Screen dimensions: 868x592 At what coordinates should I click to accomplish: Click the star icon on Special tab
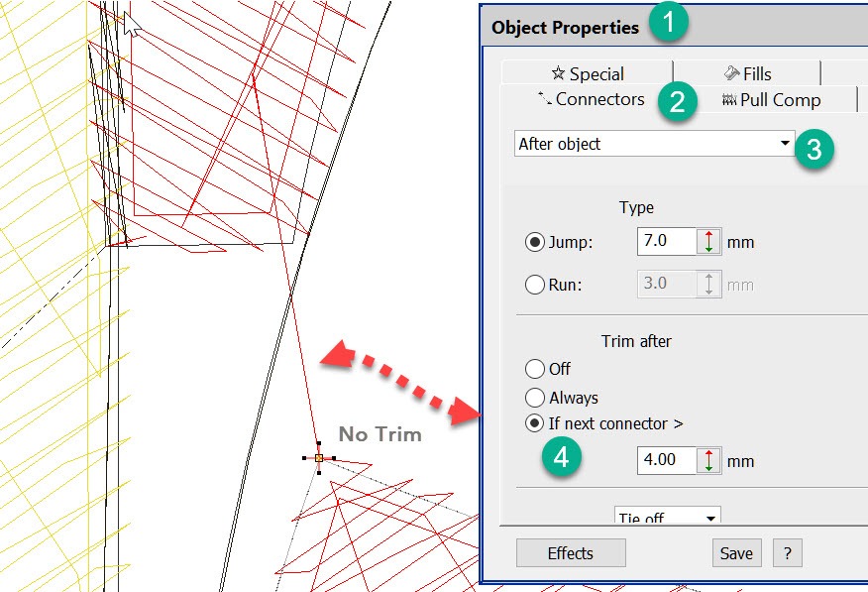(x=557, y=73)
